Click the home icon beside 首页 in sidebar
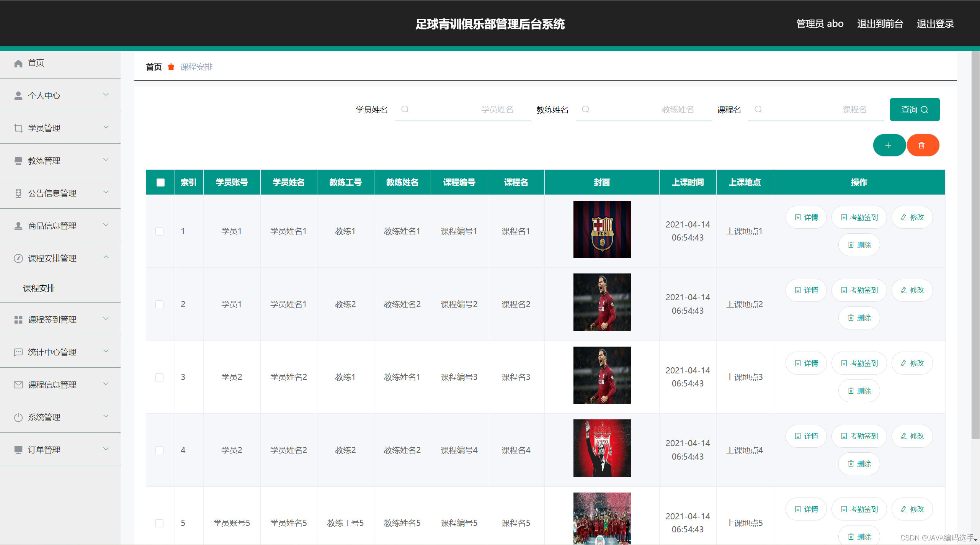This screenshot has width=980, height=545. tap(18, 63)
